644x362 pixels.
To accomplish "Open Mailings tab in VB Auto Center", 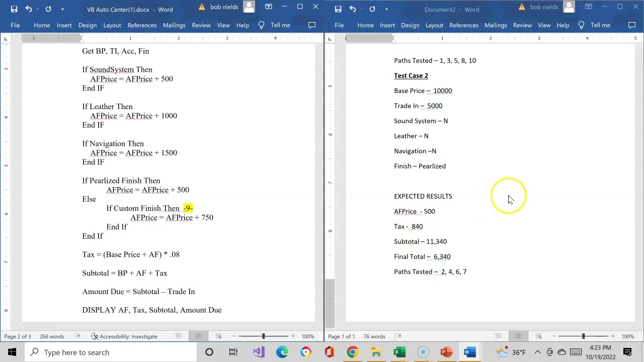I will 174,25.
